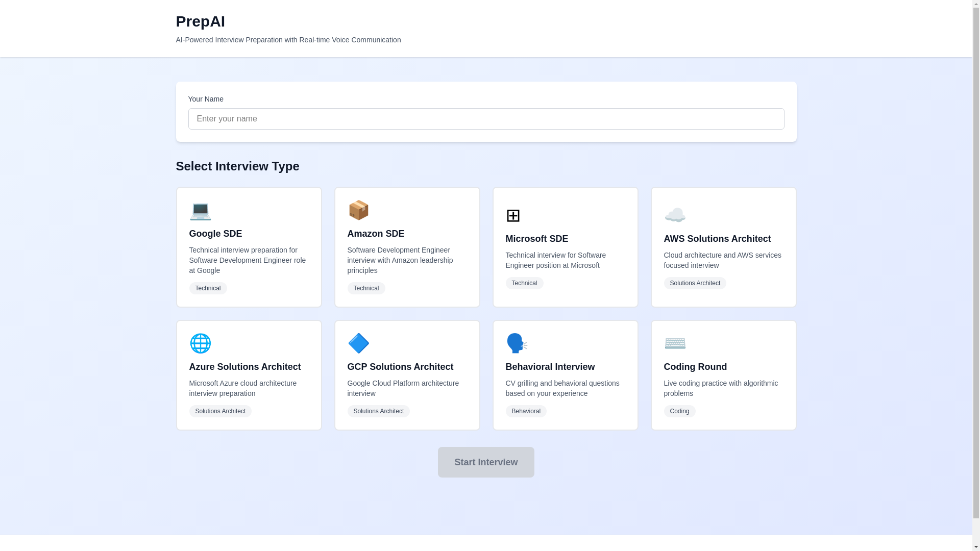Select the Amazon SDE title
The width and height of the screenshot is (980, 551).
[376, 234]
